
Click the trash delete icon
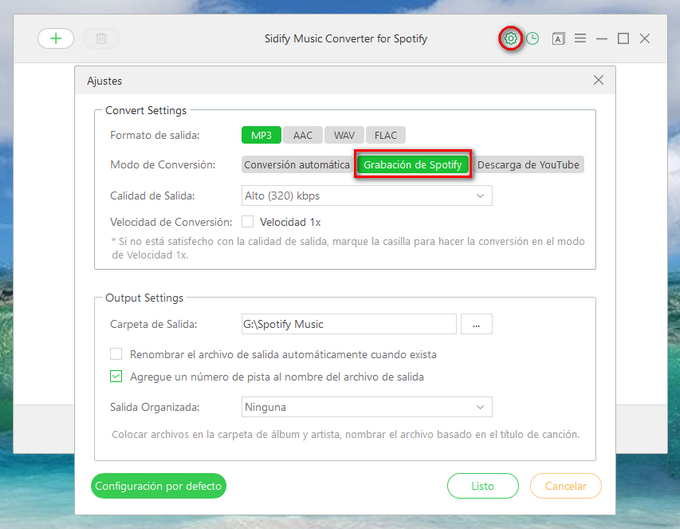[x=101, y=39]
